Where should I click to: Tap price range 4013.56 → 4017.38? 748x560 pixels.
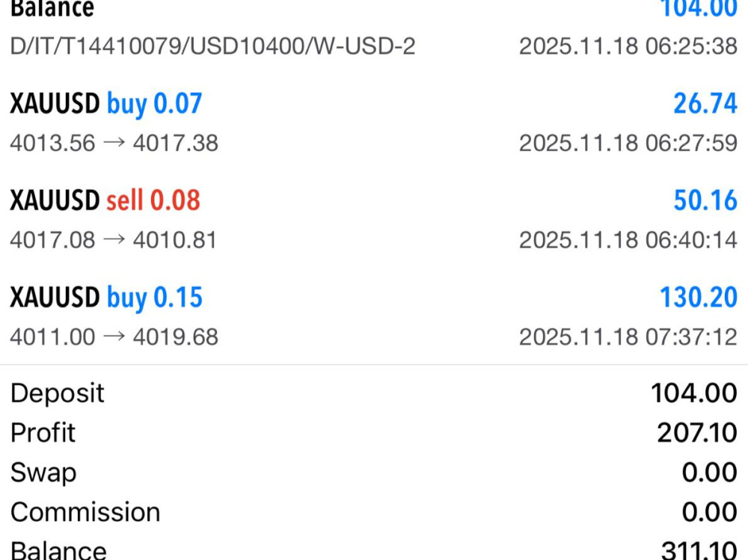tap(114, 143)
